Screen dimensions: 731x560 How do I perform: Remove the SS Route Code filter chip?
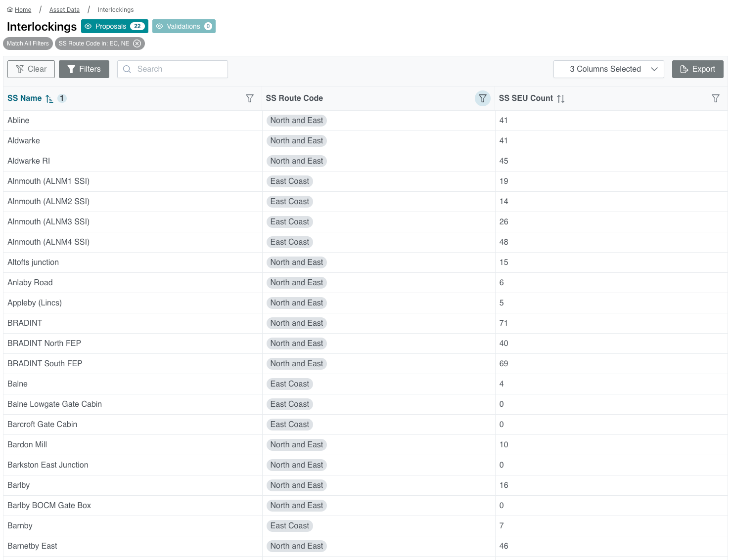137,43
